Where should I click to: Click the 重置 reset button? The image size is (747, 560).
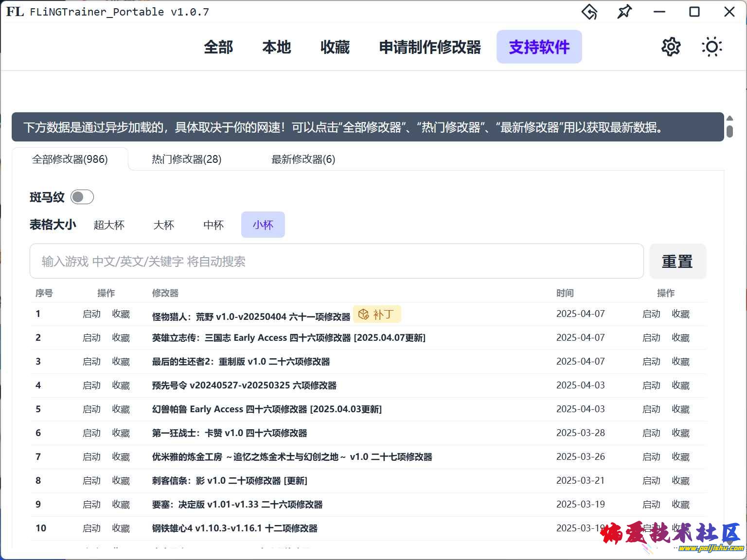coord(677,262)
